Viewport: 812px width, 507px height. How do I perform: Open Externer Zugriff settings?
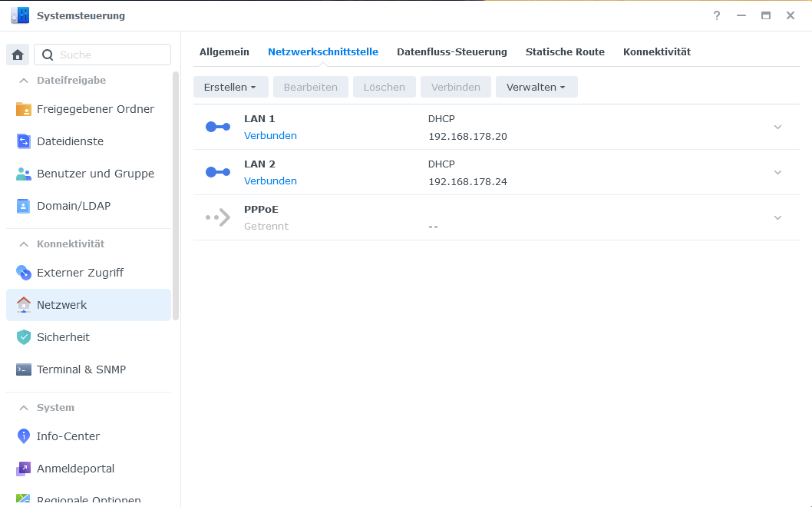pos(88,272)
